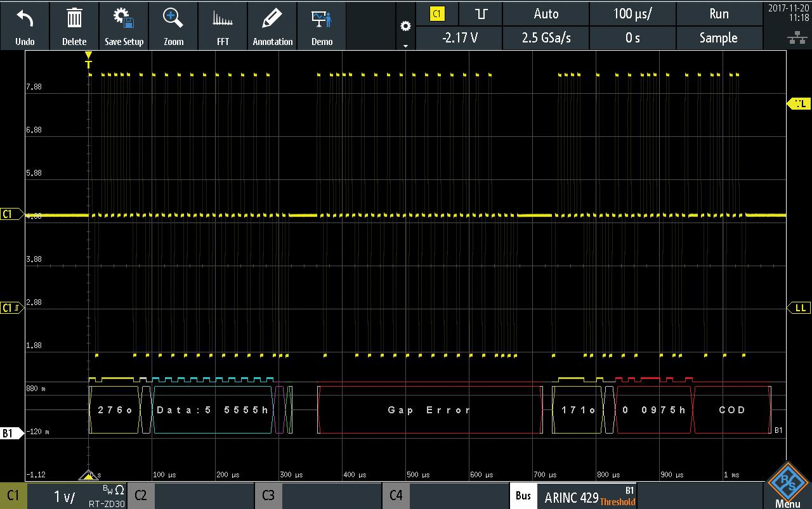Click the 100 µs/ timebase setting
This screenshot has width=812, height=509.
632,13
